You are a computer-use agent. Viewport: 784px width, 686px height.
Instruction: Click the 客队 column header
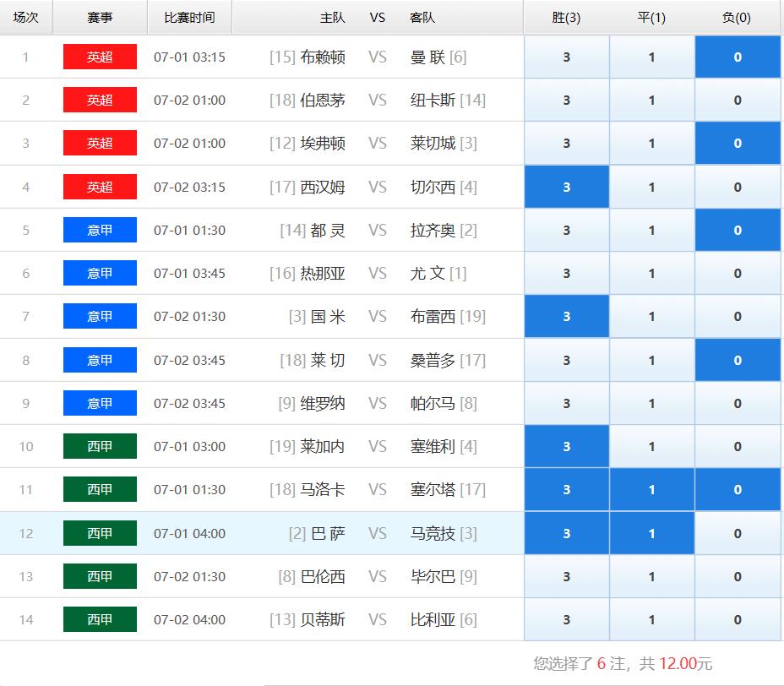[x=422, y=18]
